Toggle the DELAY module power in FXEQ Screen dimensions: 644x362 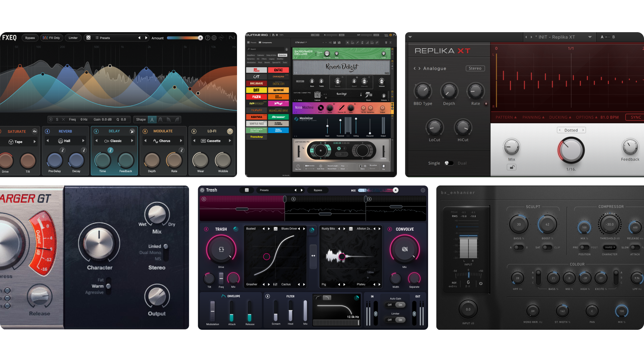pyautogui.click(x=96, y=131)
